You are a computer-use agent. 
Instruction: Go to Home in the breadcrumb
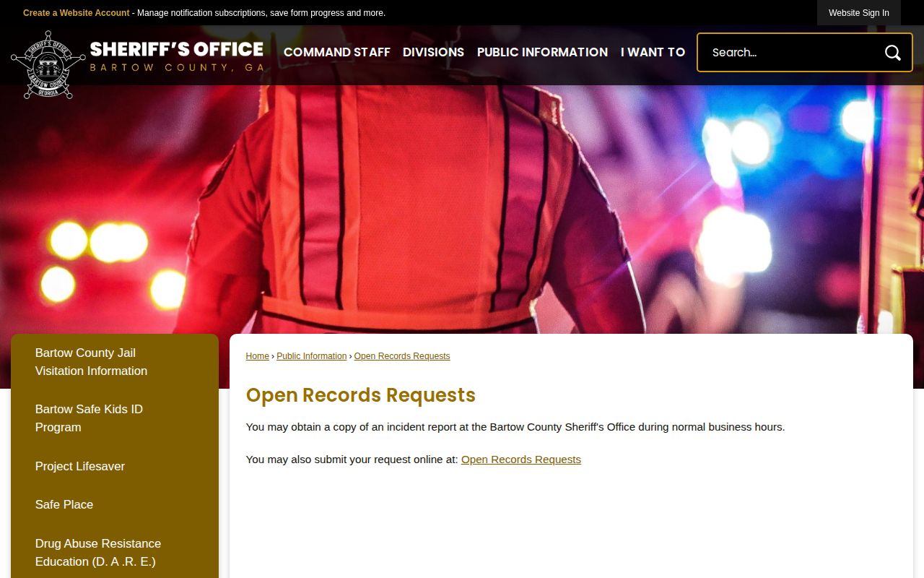(257, 356)
